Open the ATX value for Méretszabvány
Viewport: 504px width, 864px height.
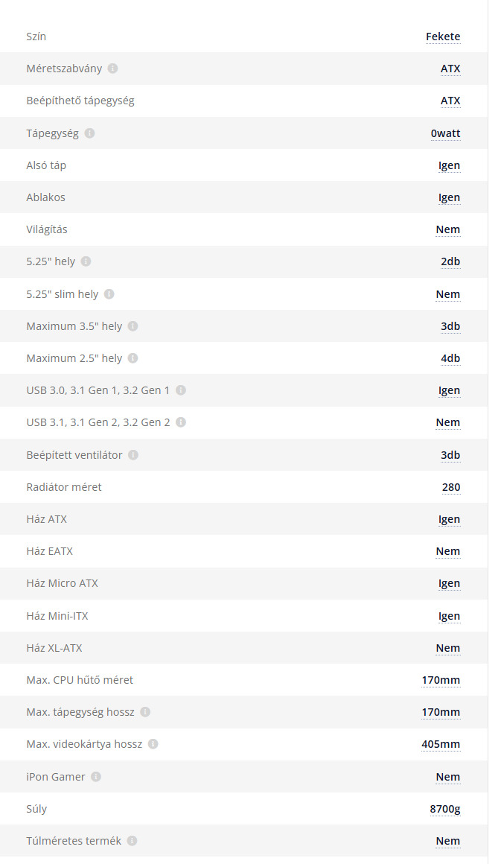450,69
